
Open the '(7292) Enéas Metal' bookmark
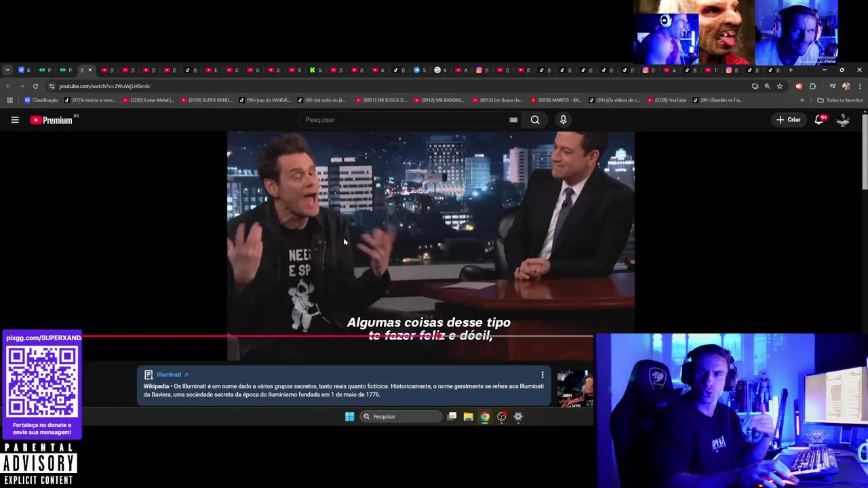149,100
